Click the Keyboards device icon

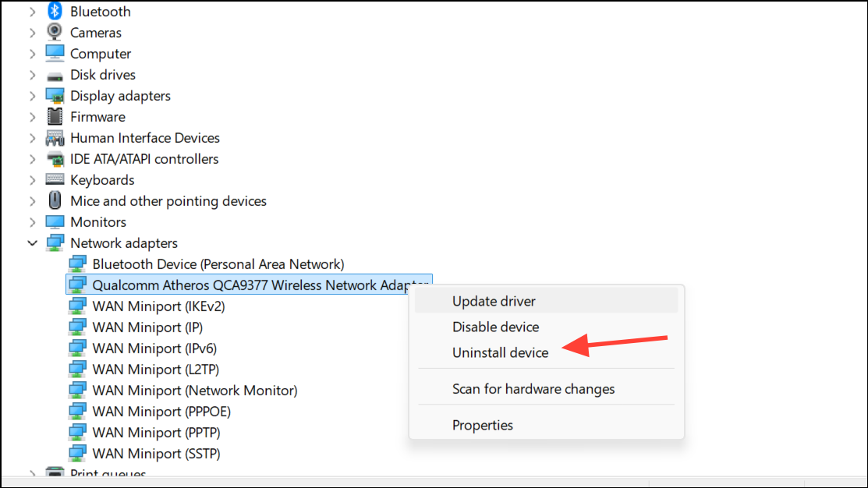coord(54,179)
